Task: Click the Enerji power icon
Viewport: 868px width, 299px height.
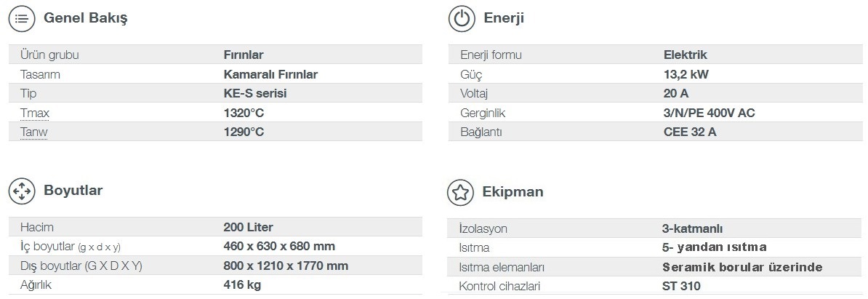Action: click(x=461, y=19)
